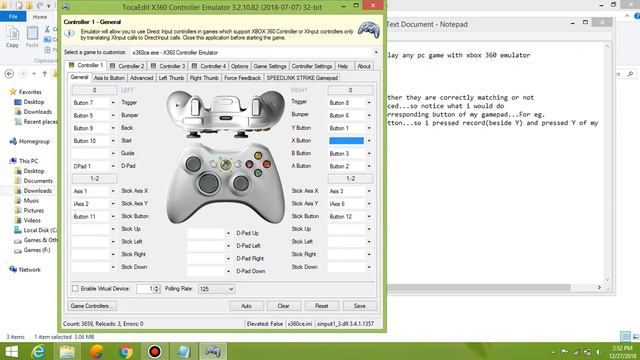This screenshot has height=360, width=640.
Task: Click the D-pad on controller image
Action: 209,183
